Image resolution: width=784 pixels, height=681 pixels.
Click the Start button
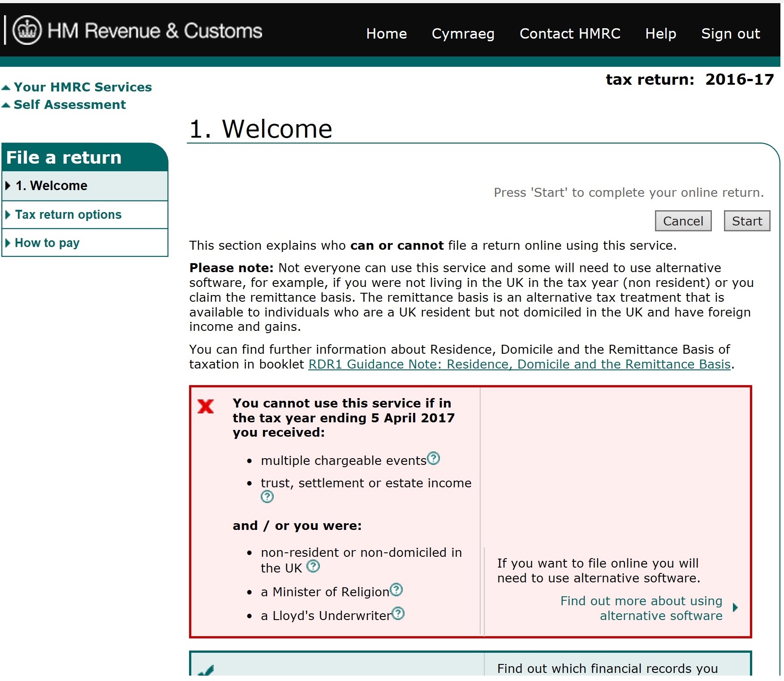(747, 221)
